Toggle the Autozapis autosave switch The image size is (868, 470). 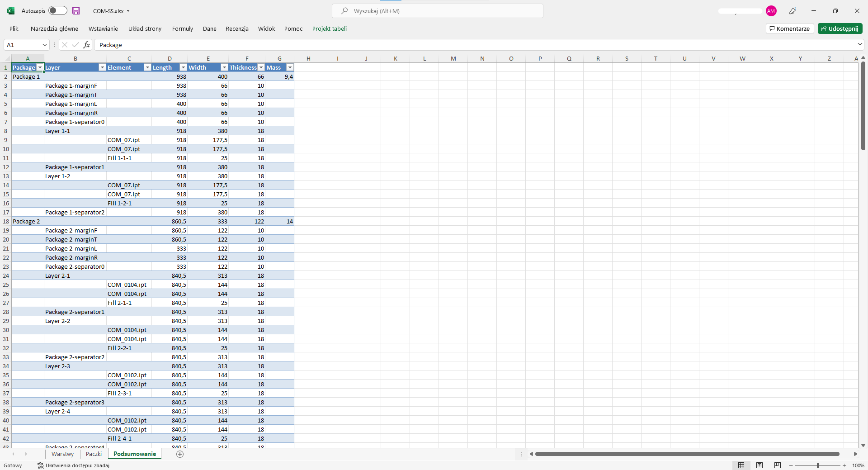[58, 11]
